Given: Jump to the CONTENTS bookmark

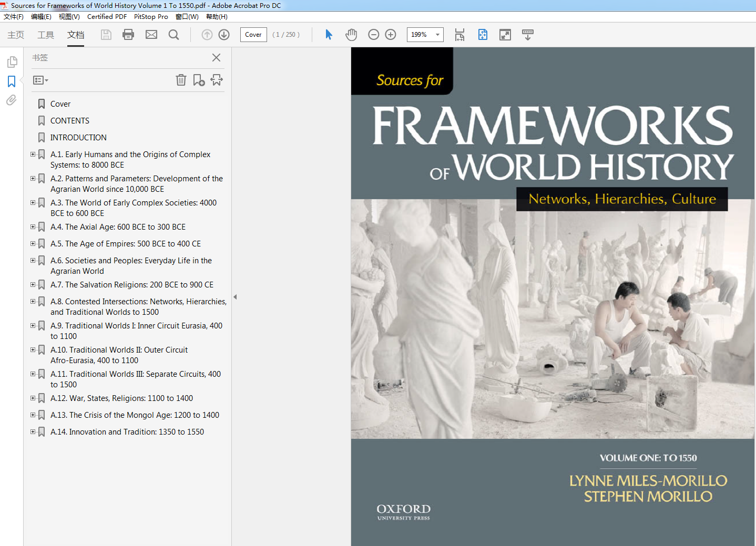Looking at the screenshot, I should pos(70,121).
